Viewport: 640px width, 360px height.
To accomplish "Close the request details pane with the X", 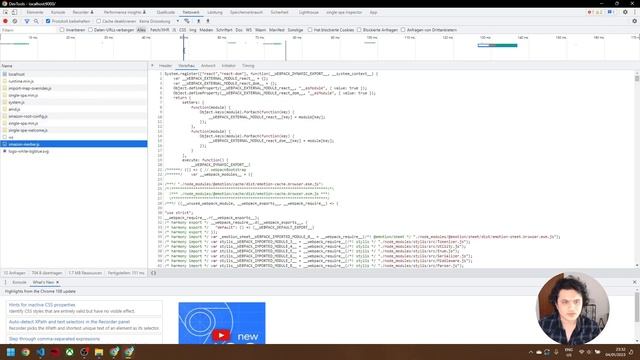I will [x=152, y=65].
